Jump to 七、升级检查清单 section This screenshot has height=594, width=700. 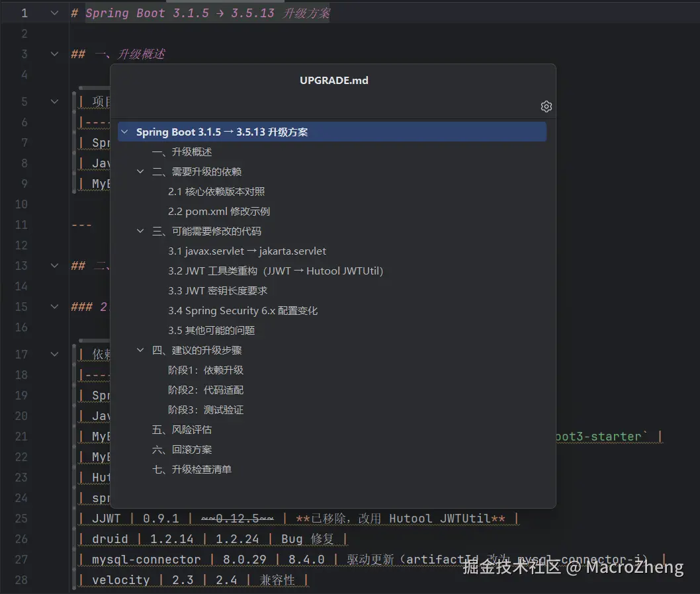191,470
